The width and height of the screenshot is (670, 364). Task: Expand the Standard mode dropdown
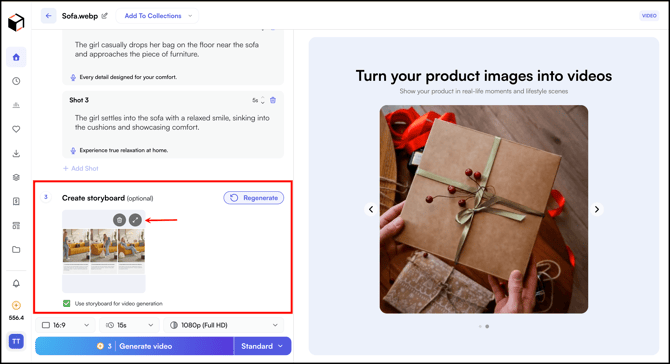coord(262,346)
